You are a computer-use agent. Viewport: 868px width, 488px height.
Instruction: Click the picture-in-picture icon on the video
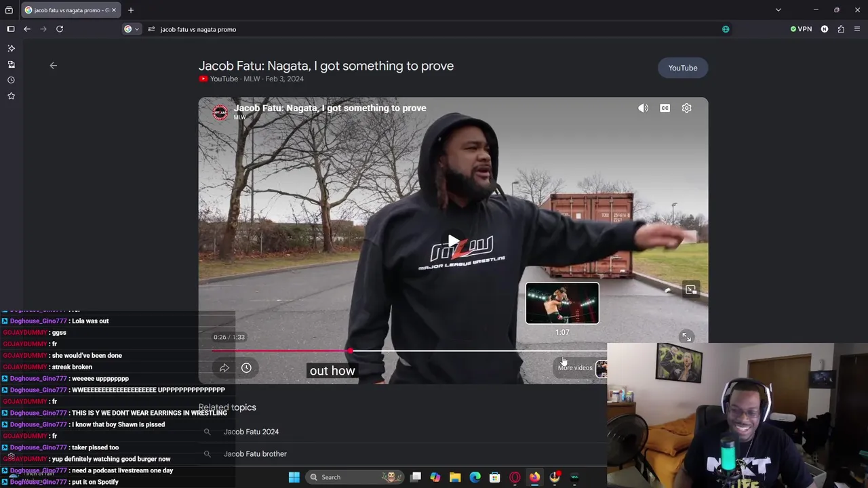pos(691,290)
